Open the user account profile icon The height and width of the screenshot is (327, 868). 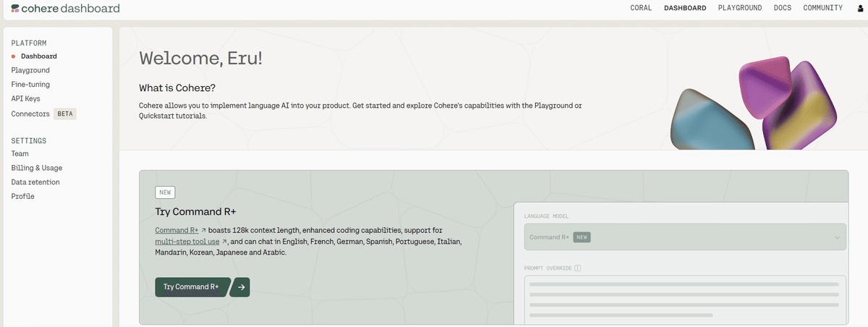click(859, 9)
